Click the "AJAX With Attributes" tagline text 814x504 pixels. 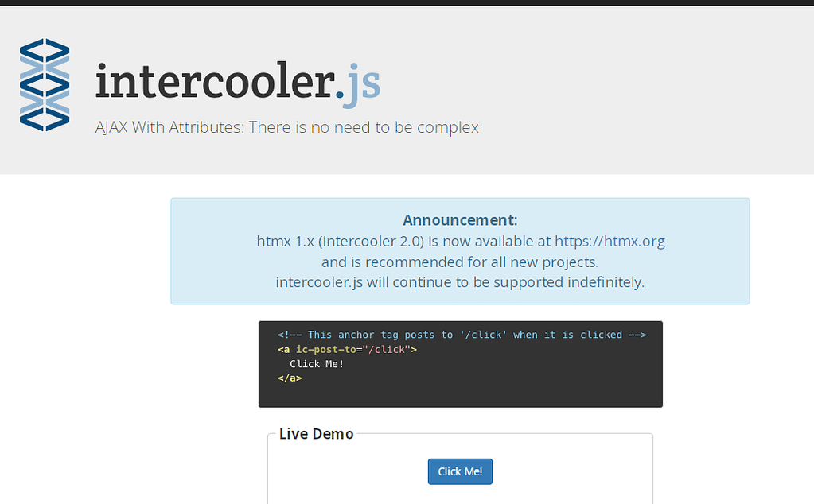(x=168, y=127)
